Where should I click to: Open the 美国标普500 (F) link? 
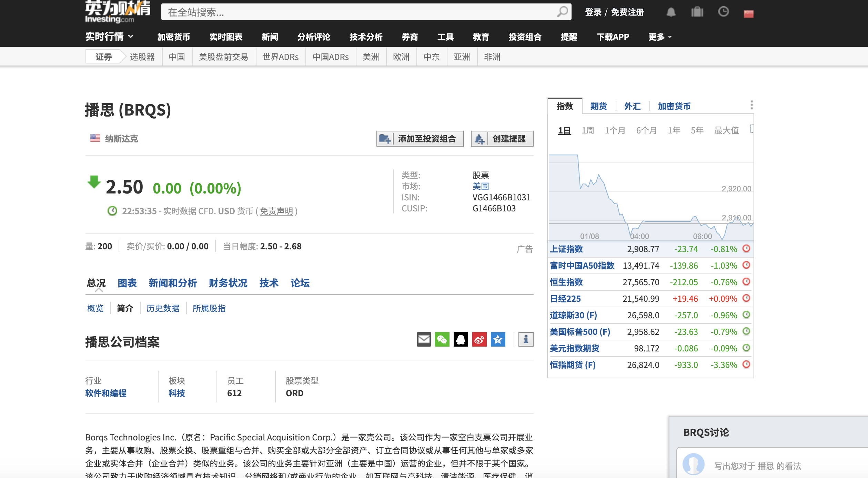(580, 332)
